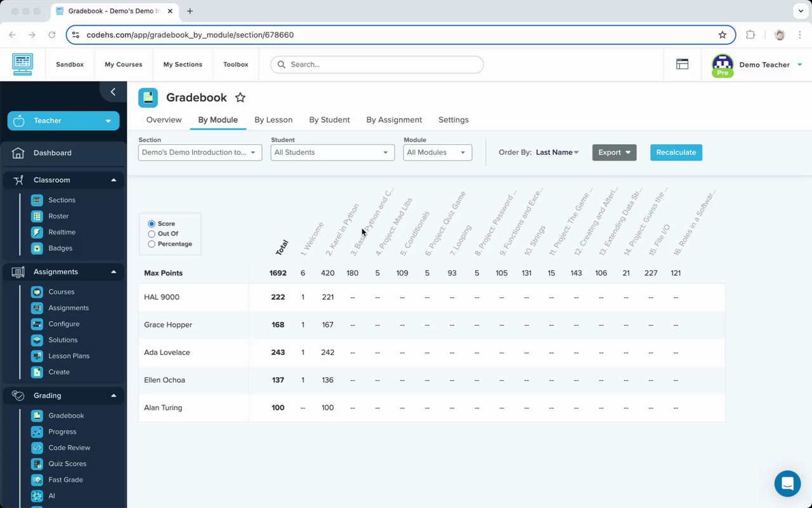Open the browser extensions puzzle icon
Image resolution: width=812 pixels, height=508 pixels.
click(750, 35)
